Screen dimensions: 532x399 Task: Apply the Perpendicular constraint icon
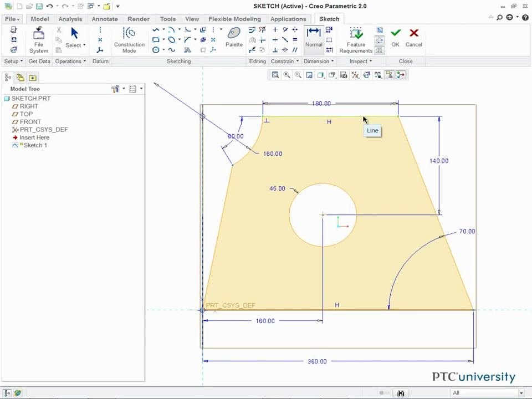tap(275, 50)
